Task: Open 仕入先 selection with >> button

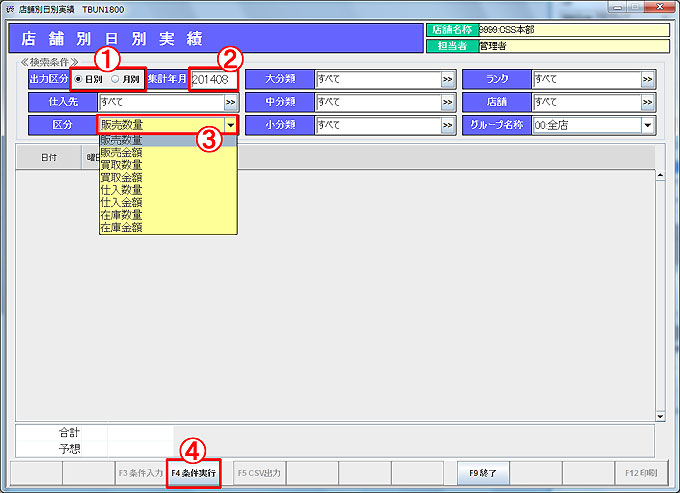Action: tap(230, 103)
